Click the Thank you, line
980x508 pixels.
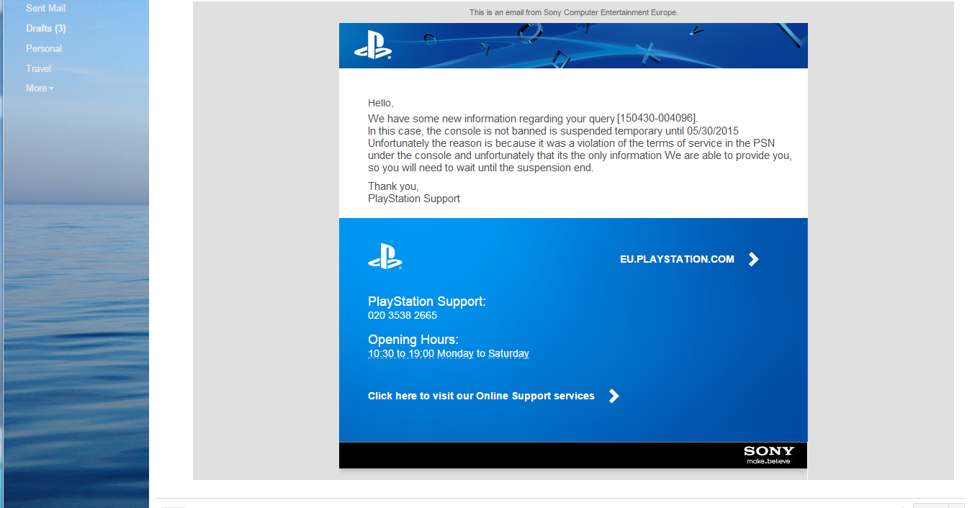coord(393,186)
